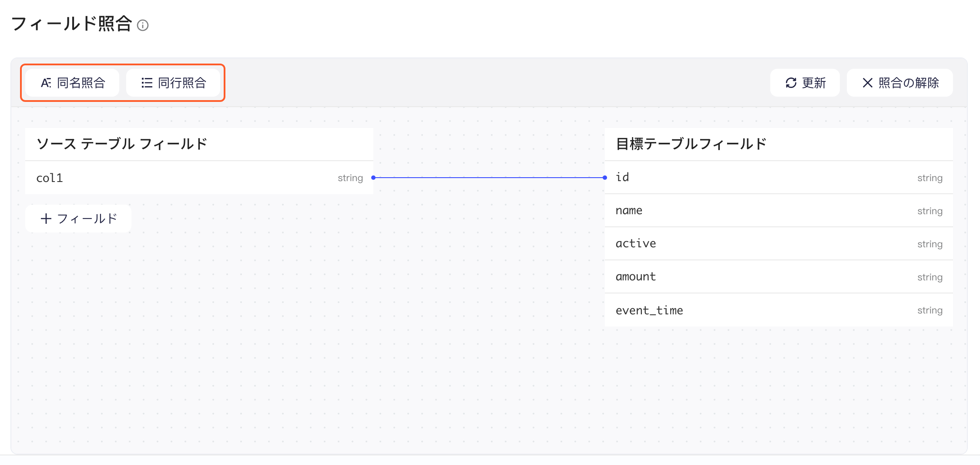Add a source field with ＋フィールド

(x=78, y=219)
